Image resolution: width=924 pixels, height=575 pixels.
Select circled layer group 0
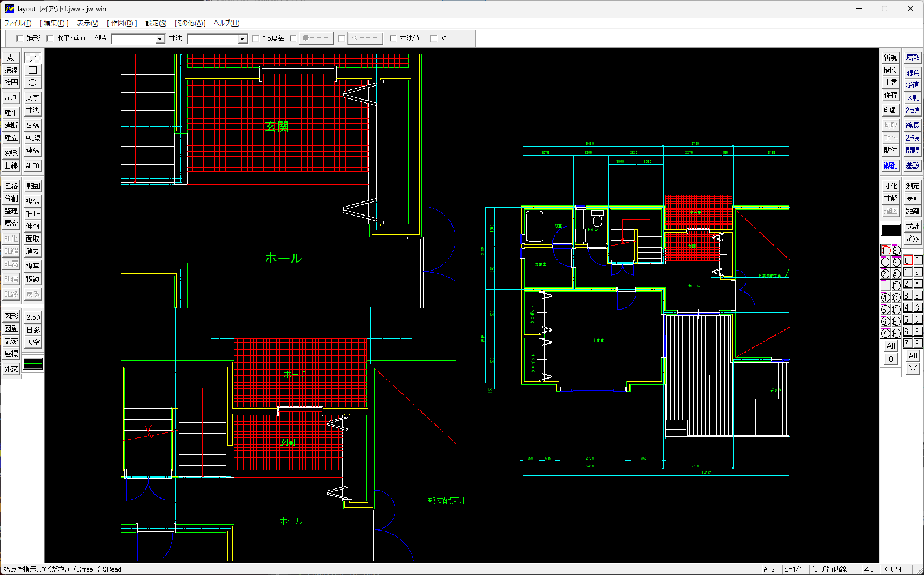[886, 250]
